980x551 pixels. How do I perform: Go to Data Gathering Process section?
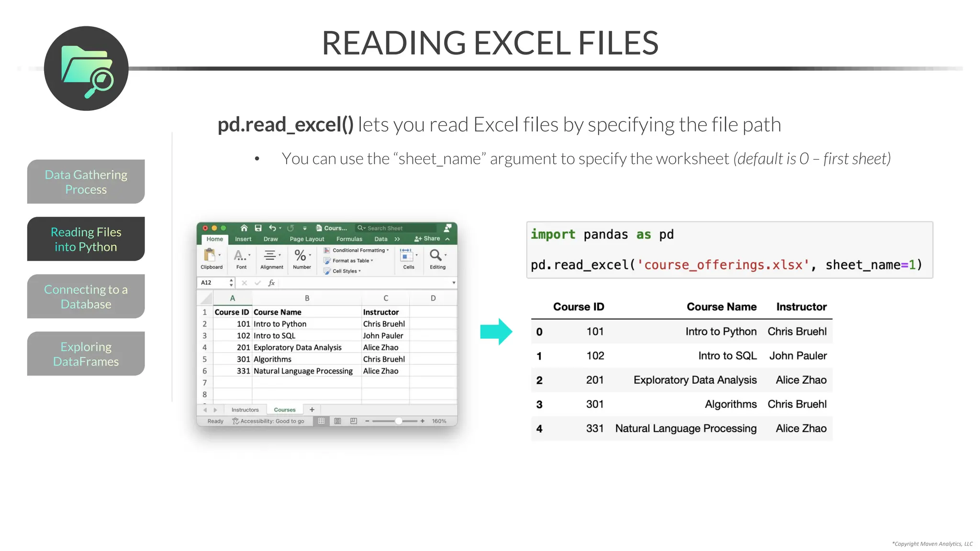[86, 182]
